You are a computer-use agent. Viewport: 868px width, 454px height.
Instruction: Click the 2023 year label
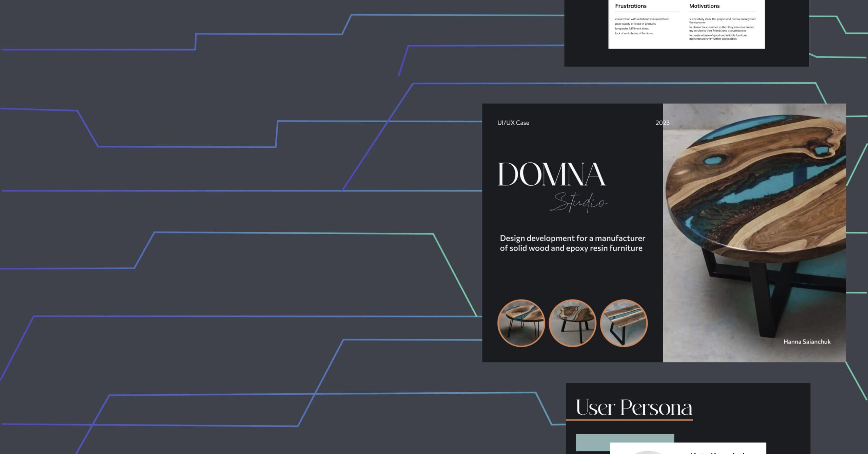click(663, 123)
